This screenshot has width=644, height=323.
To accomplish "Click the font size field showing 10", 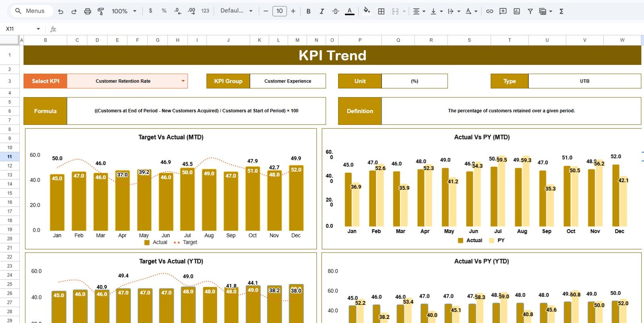I will click(x=279, y=11).
